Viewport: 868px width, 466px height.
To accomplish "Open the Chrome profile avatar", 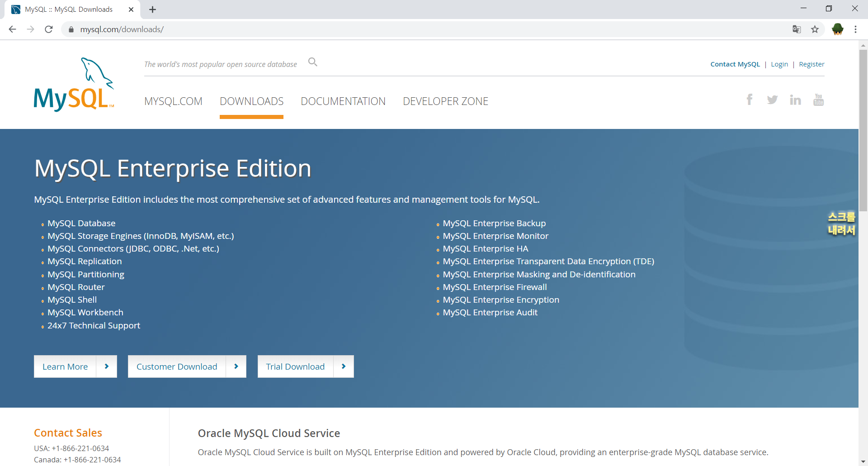I will pyautogui.click(x=837, y=29).
